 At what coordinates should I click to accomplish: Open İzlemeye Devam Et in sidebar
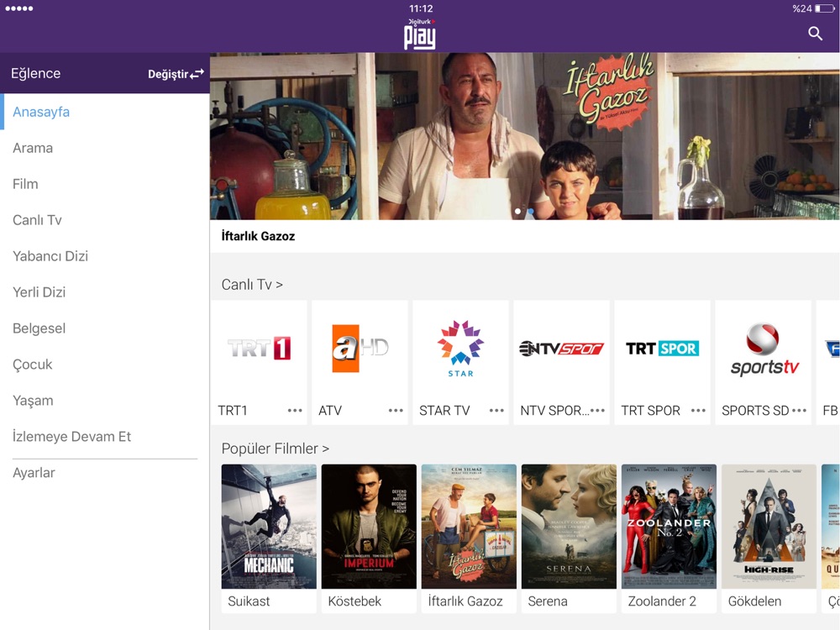coord(105,437)
